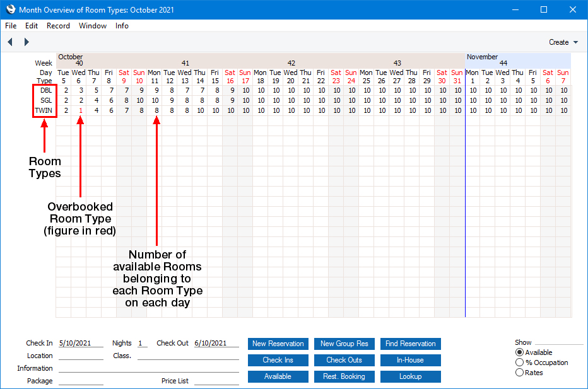Go to next month with right arrow
The height and width of the screenshot is (389, 588).
[x=26, y=42]
